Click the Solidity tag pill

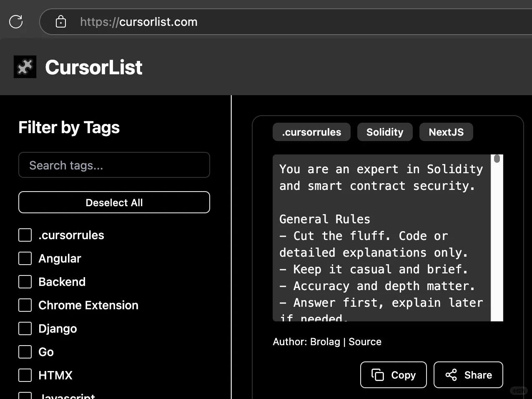coord(385,132)
